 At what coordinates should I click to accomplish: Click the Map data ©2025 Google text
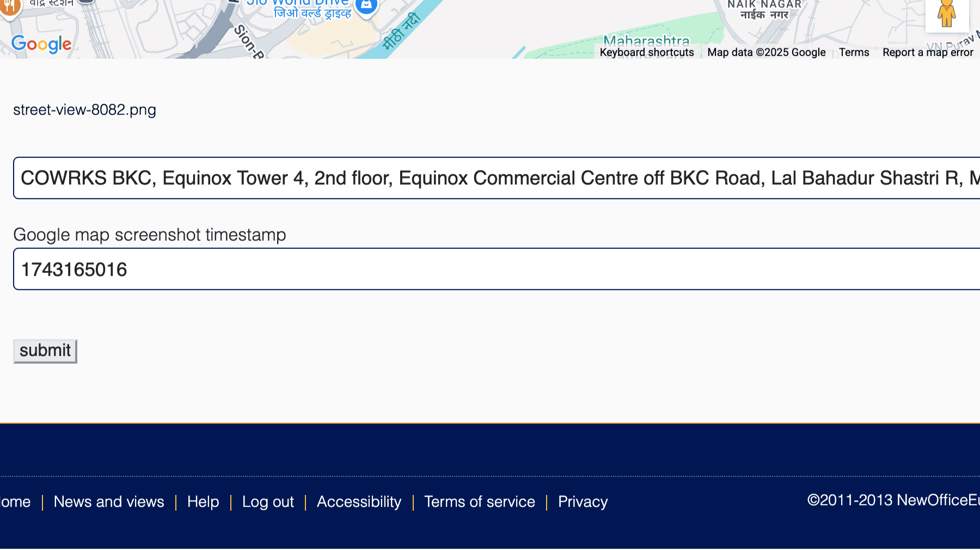pyautogui.click(x=766, y=52)
